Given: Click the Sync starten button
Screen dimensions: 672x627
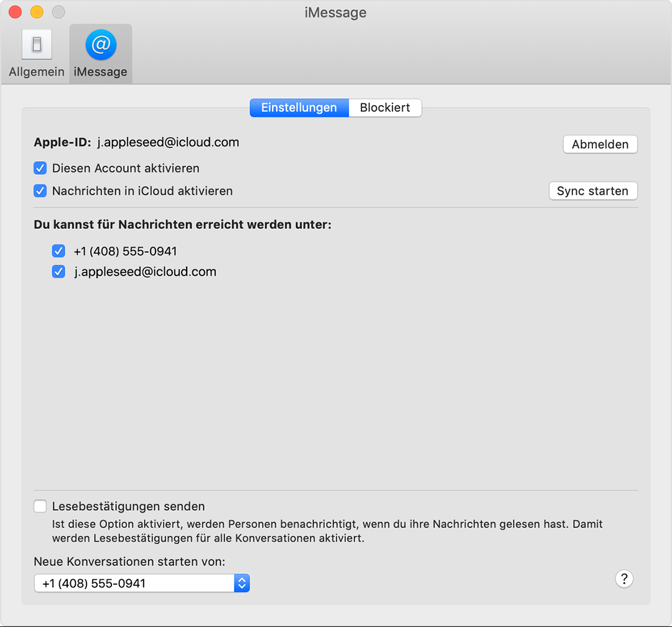Looking at the screenshot, I should [593, 191].
